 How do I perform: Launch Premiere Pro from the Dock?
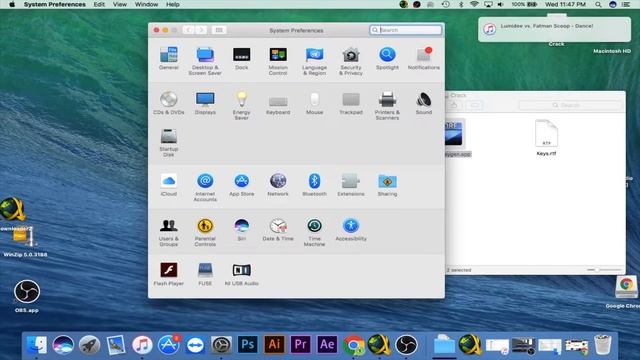[x=300, y=344]
